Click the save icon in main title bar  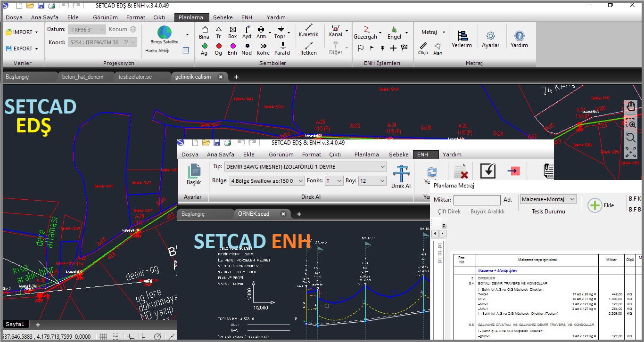[x=41, y=6]
